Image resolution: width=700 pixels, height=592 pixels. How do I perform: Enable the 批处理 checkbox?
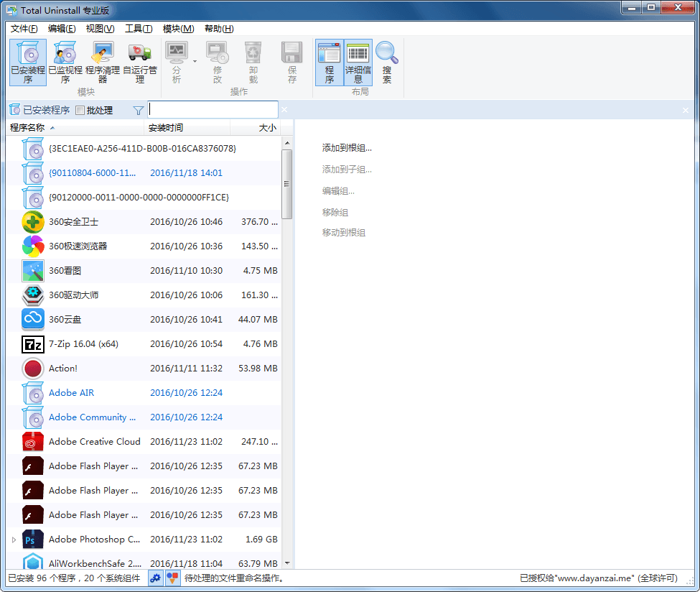[x=79, y=110]
